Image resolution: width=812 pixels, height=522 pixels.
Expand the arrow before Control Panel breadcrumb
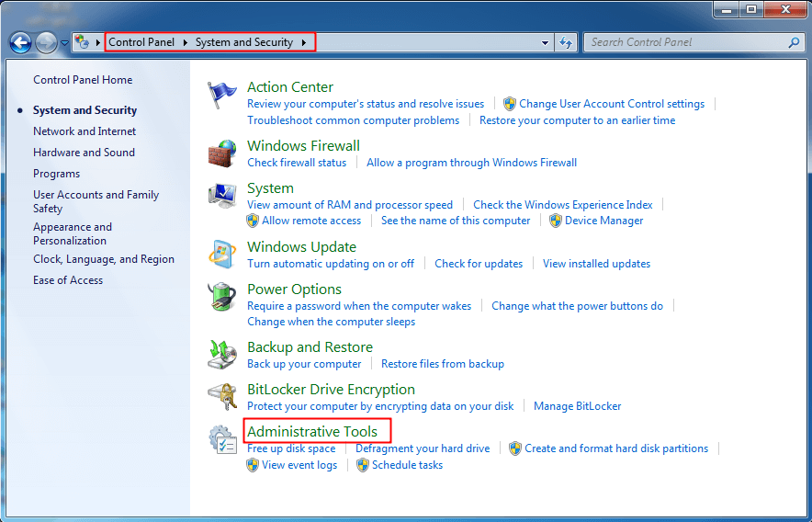pyautogui.click(x=98, y=42)
